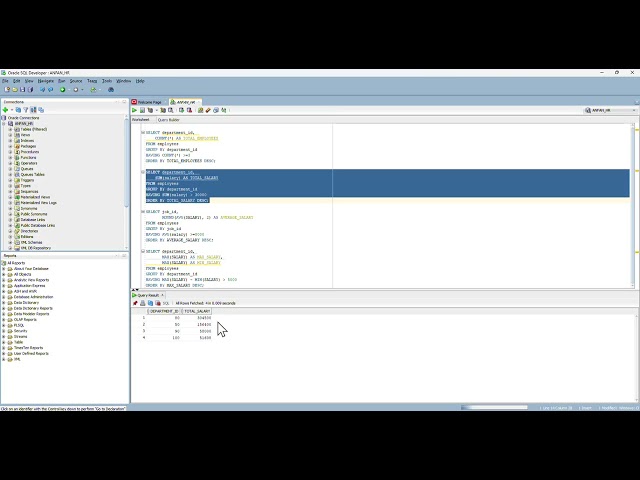Click the green Run Statement arrow

134,110
